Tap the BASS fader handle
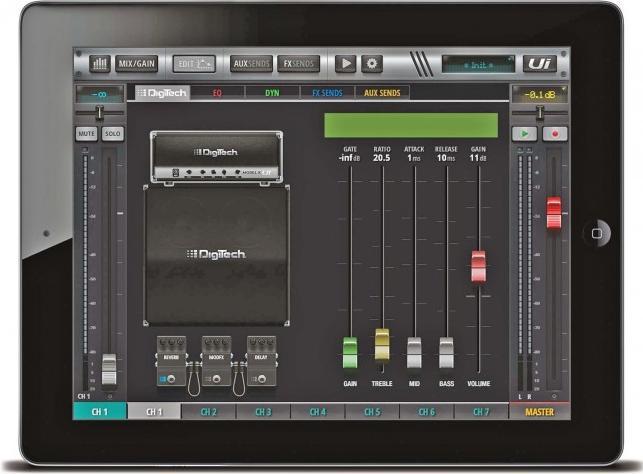Viewport: 643px width, 474px height. pos(446,353)
